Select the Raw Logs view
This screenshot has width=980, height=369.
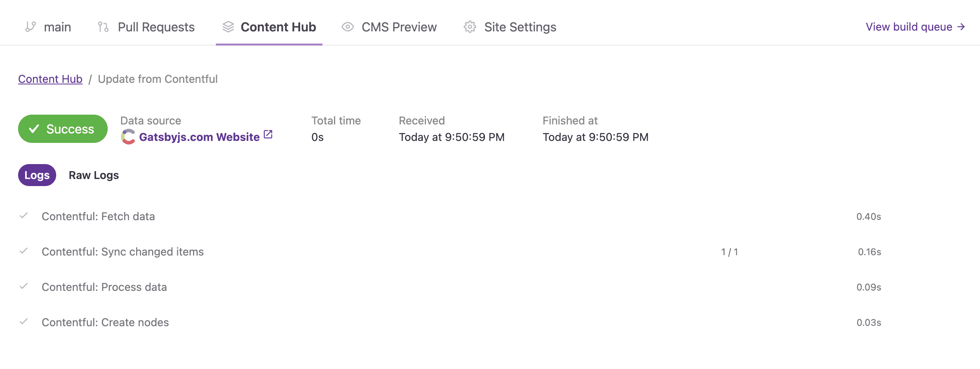click(94, 175)
